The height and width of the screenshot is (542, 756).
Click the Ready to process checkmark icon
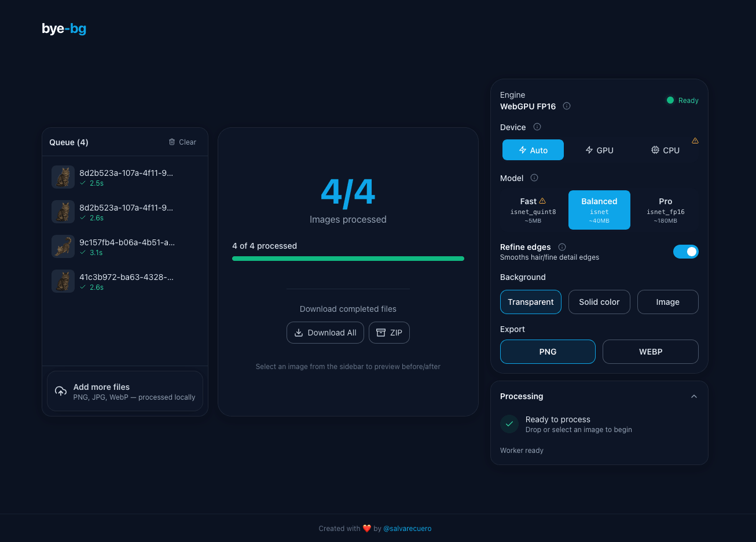(x=509, y=424)
